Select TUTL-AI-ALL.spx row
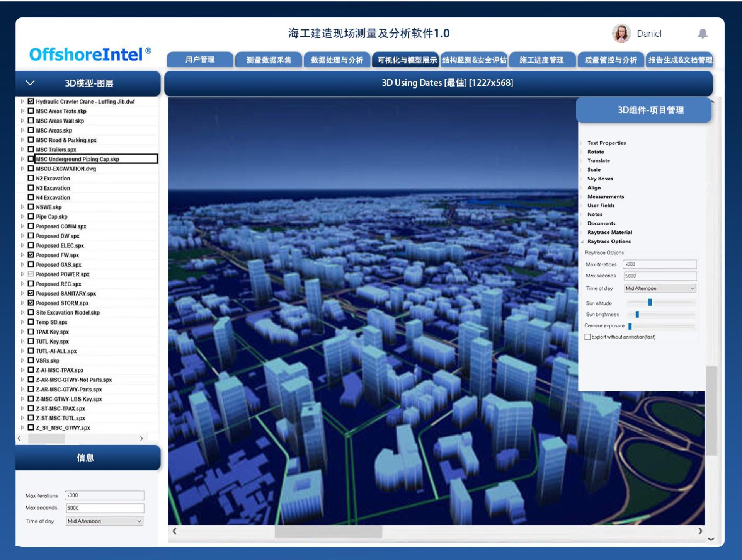This screenshot has width=742, height=560. point(56,351)
